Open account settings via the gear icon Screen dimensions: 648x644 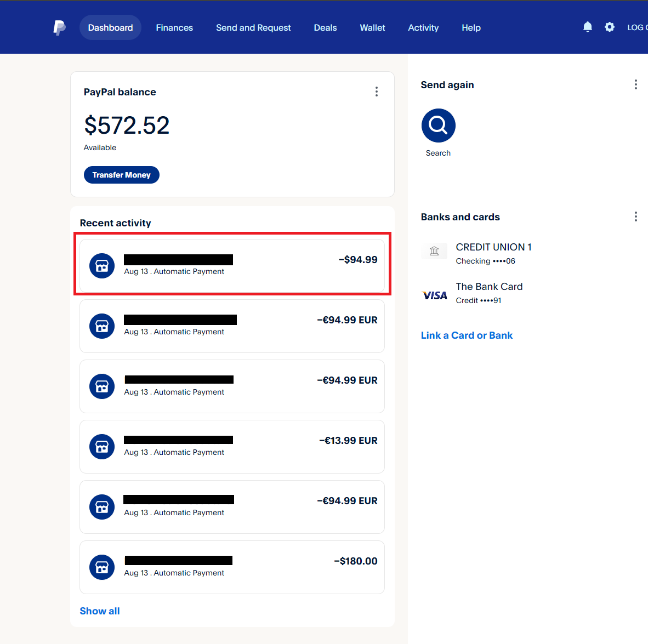pyautogui.click(x=609, y=27)
